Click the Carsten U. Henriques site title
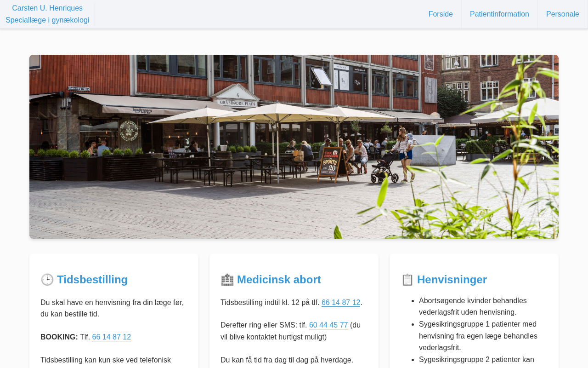Image resolution: width=588 pixels, height=368 pixels. (47, 8)
